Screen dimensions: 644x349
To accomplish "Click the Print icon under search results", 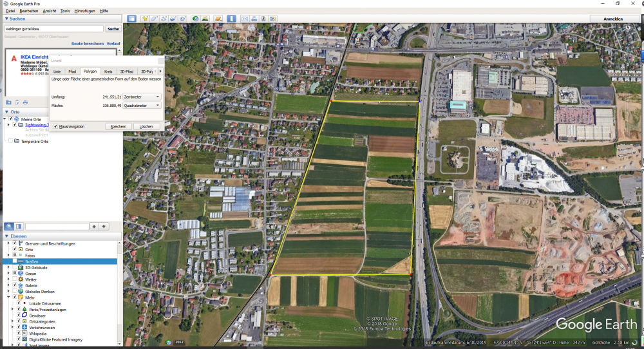I will (x=25, y=102).
